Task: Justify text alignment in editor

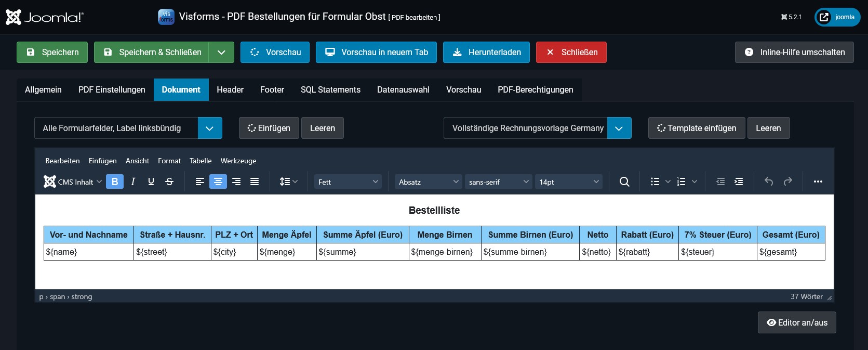Action: tap(255, 182)
